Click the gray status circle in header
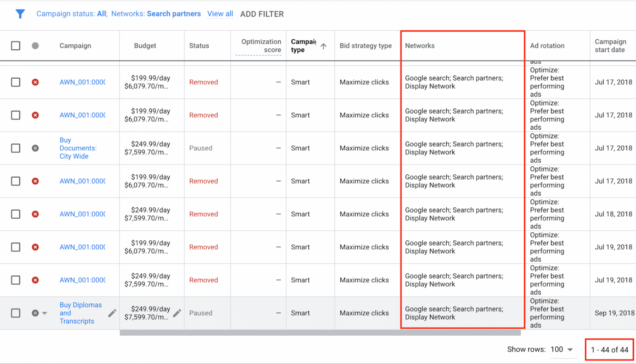636x364 pixels. pos(35,46)
